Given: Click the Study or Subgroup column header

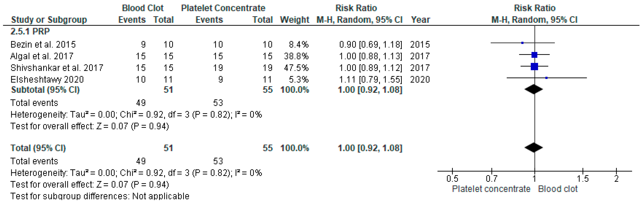Looking at the screenshot, I should 49,20.
